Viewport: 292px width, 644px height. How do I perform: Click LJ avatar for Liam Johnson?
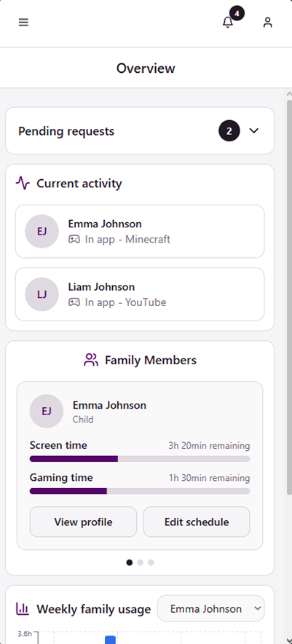(42, 294)
